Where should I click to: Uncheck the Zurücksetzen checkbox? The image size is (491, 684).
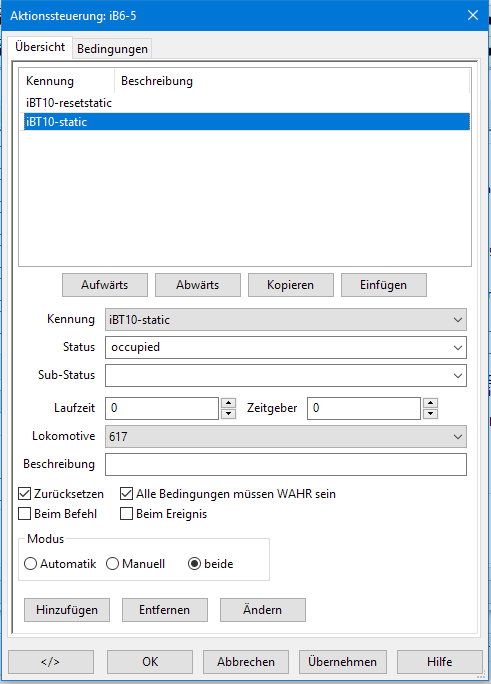[24, 494]
